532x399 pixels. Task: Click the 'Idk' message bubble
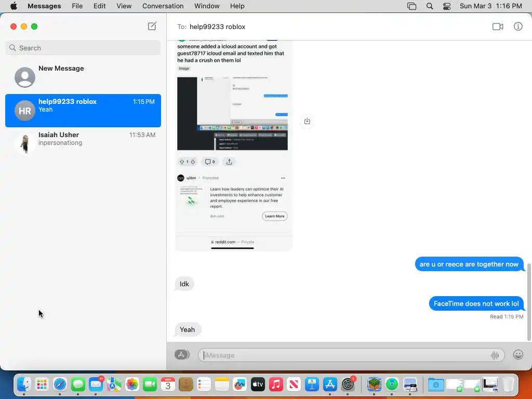click(x=184, y=284)
